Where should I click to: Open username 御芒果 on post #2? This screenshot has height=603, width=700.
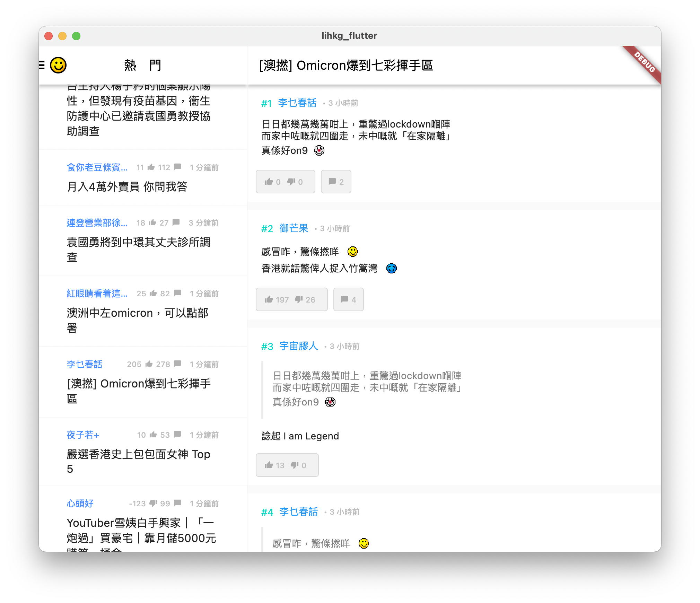tap(294, 228)
